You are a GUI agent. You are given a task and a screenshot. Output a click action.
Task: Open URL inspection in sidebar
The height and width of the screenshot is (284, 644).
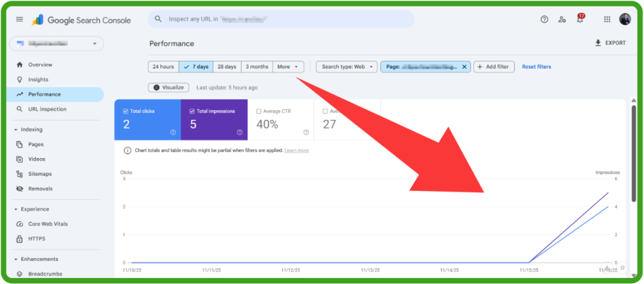click(47, 109)
